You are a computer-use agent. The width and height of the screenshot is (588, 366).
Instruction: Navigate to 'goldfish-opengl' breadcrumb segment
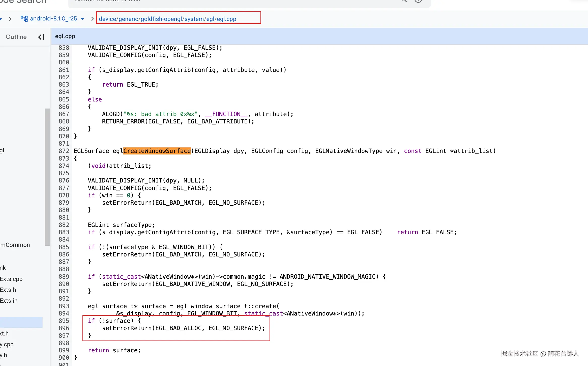(162, 19)
